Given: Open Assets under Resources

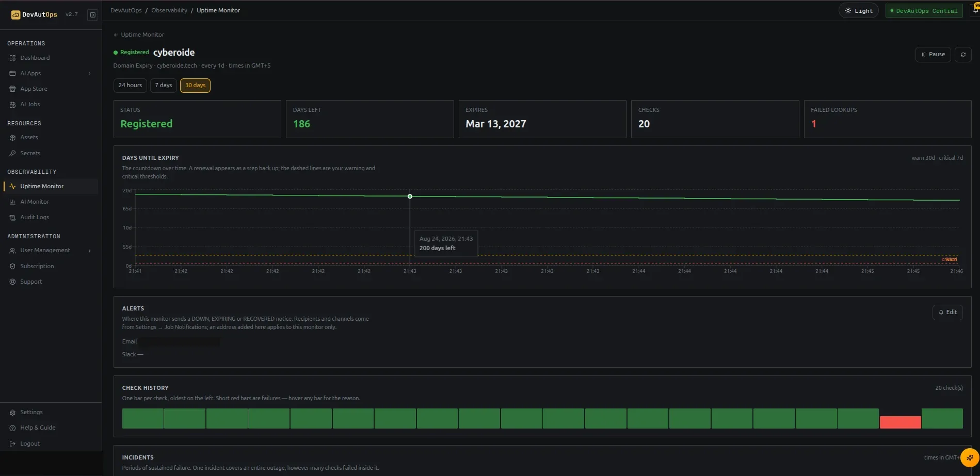Looking at the screenshot, I should (x=29, y=137).
